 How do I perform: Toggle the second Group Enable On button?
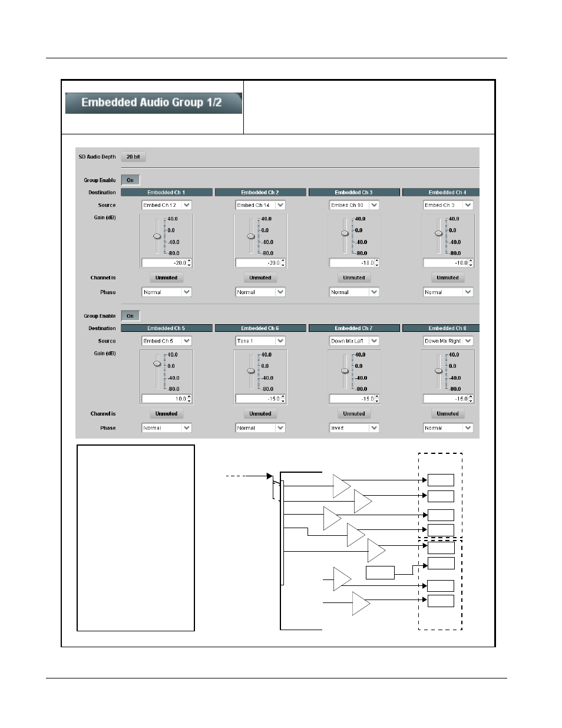tap(130, 316)
